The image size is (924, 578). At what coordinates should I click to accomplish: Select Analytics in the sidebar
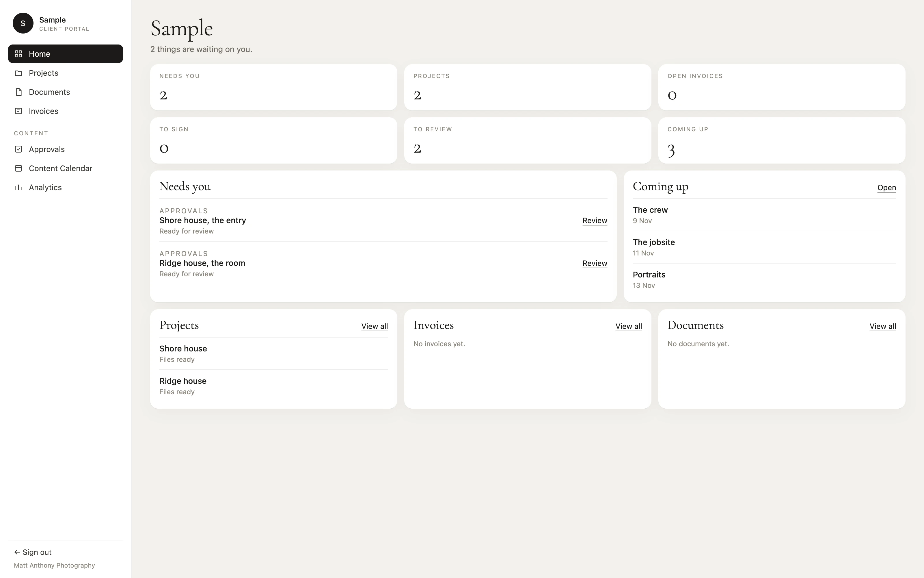tap(65, 188)
